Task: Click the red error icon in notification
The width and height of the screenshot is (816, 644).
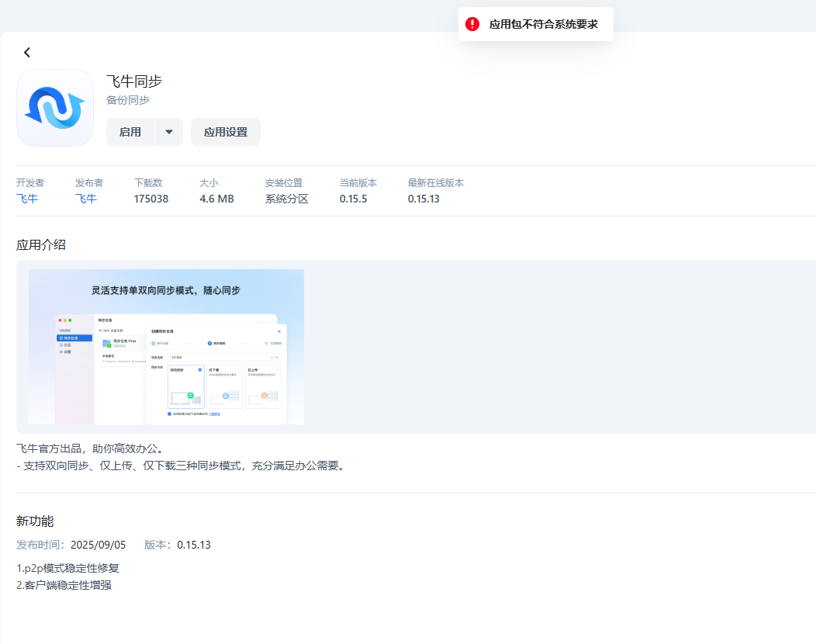Action: [472, 24]
